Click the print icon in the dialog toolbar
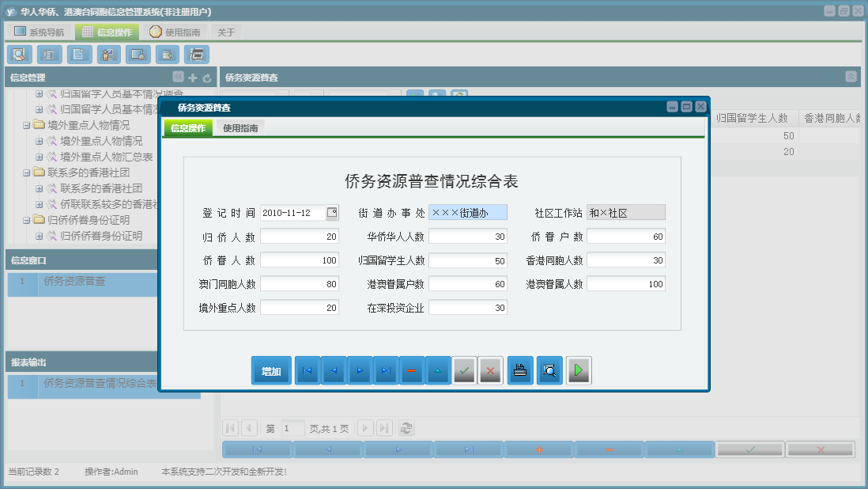 tap(520, 370)
